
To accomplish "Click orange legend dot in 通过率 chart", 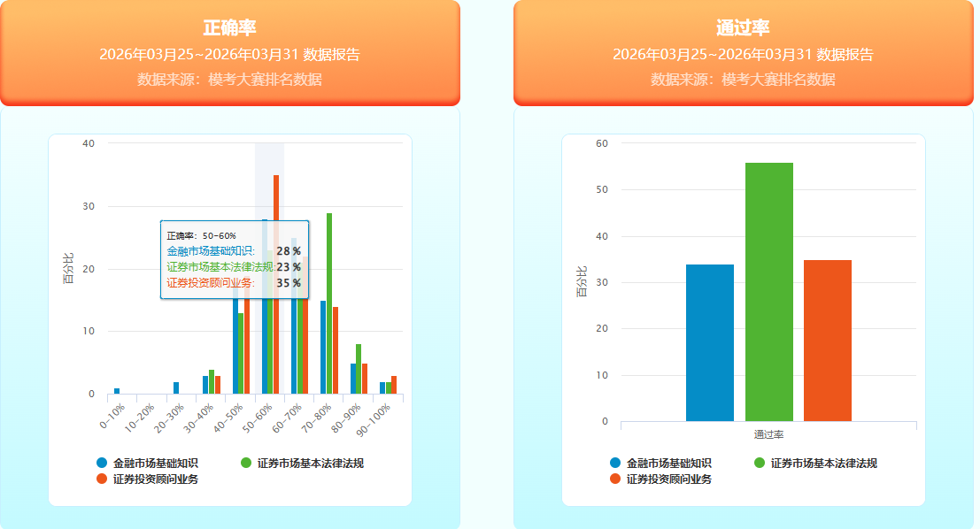I will click(615, 479).
